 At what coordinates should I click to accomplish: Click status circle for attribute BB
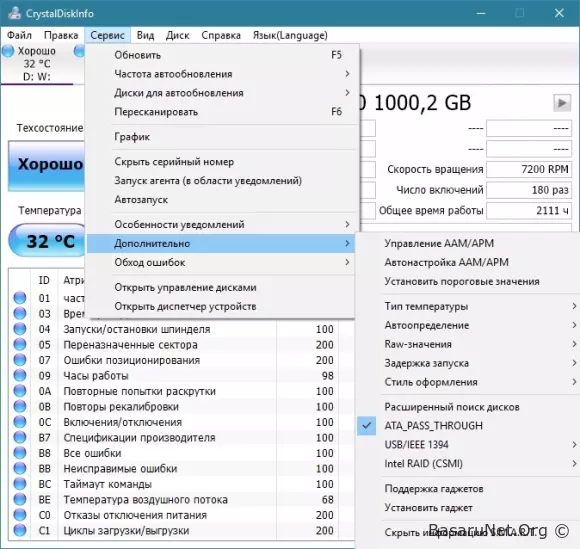20,469
